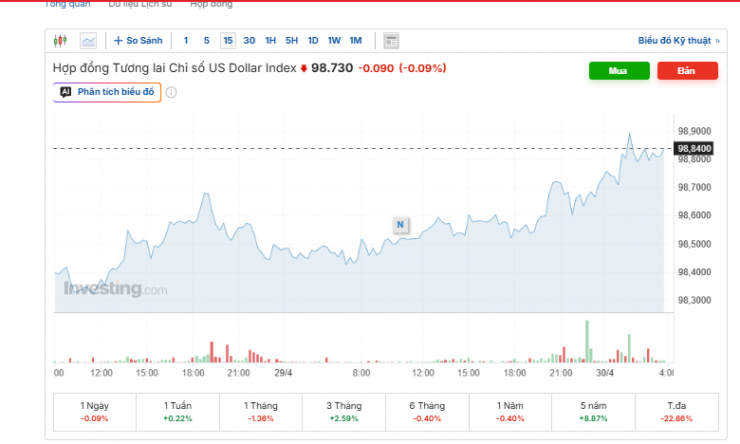
Task: Open the Dữ liệu Lịch sử tab
Action: (x=140, y=4)
